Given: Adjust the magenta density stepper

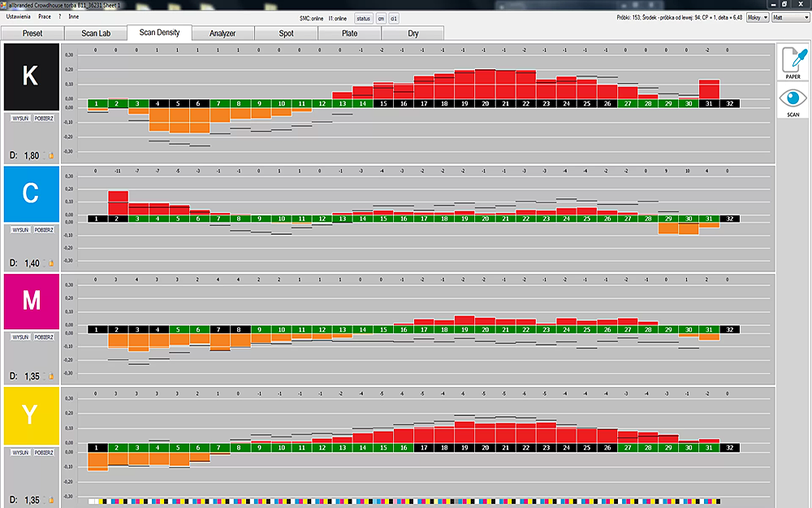Looking at the screenshot, I should [44, 376].
